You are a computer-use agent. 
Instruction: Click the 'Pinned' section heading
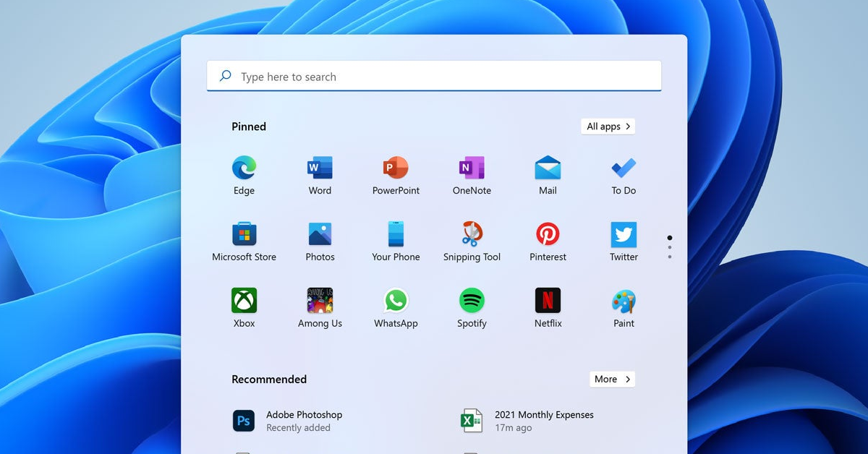tap(249, 127)
